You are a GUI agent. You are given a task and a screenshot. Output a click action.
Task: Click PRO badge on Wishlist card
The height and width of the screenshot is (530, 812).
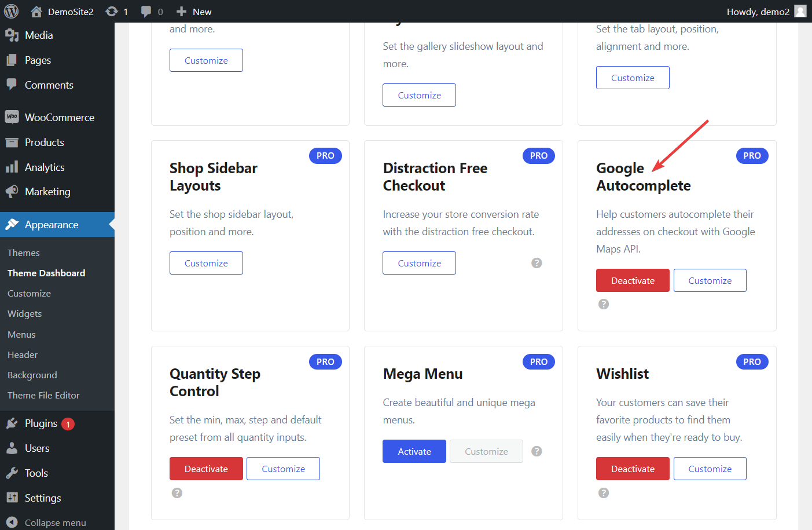click(x=752, y=361)
